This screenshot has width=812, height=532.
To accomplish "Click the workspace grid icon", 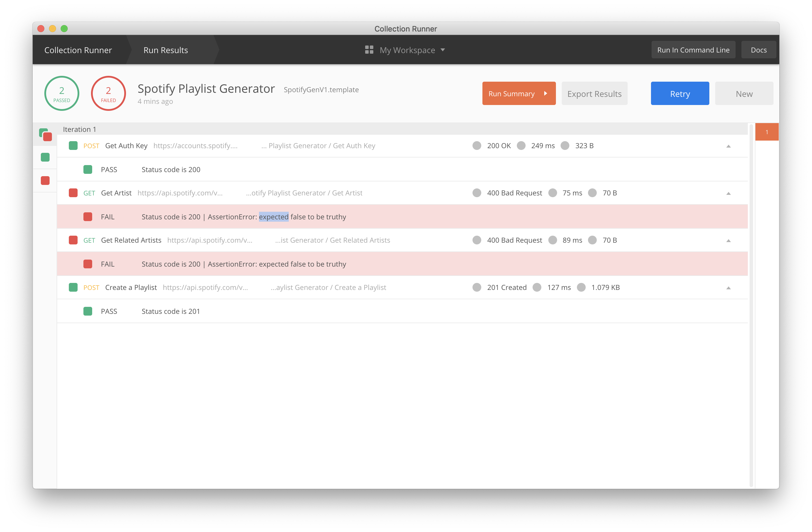I will (x=369, y=50).
